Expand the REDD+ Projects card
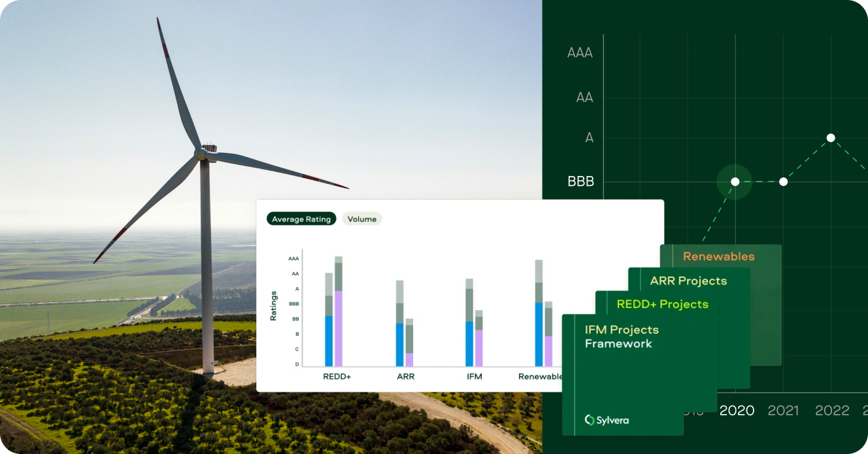 pos(665,304)
